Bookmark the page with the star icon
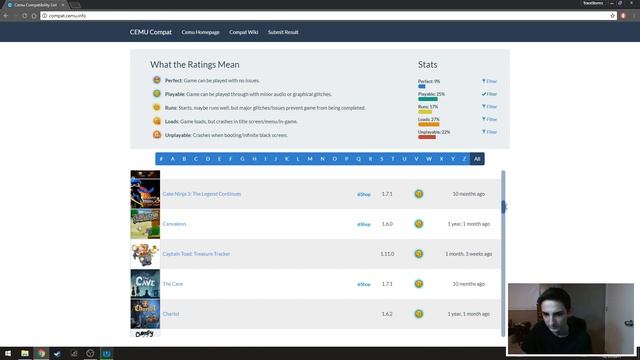Viewport: 640px width, 360px height. pos(612,16)
